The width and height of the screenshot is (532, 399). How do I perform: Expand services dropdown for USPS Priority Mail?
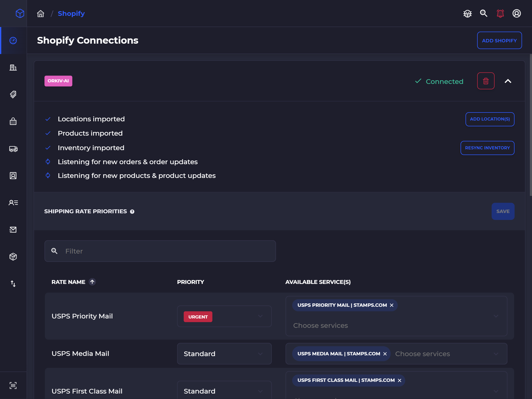[496, 316]
